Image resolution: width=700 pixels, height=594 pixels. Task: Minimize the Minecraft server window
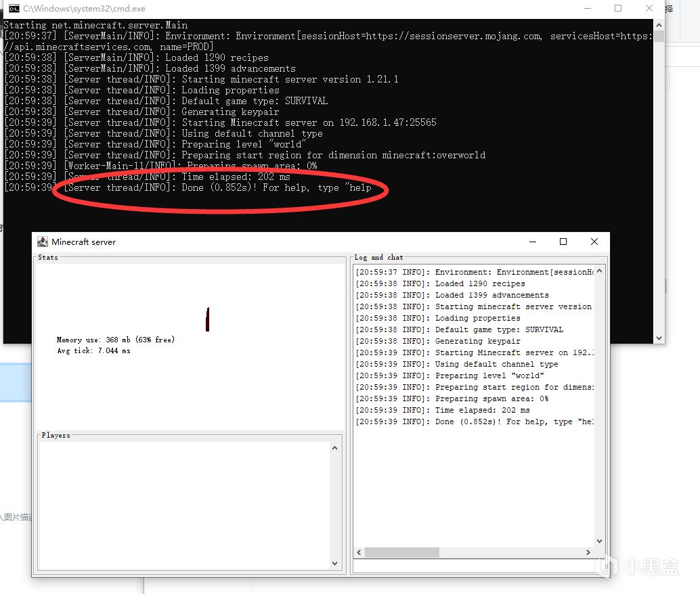click(x=533, y=242)
